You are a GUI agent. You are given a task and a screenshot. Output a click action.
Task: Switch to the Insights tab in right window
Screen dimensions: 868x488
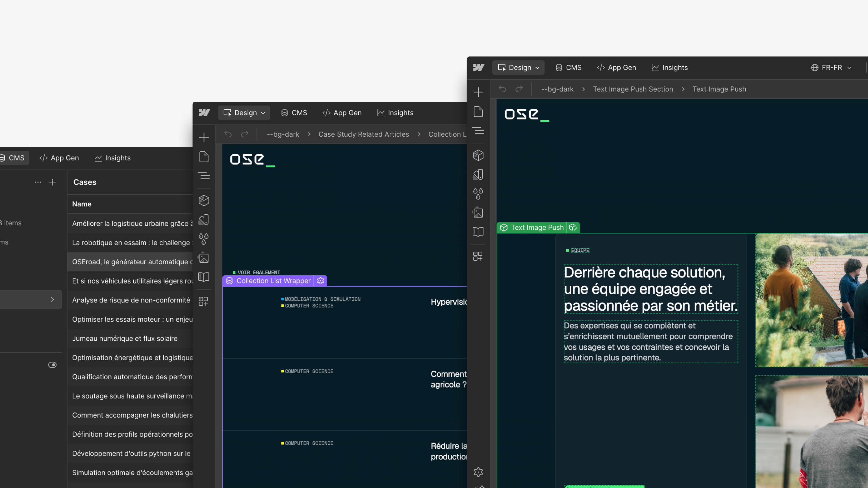pos(670,68)
